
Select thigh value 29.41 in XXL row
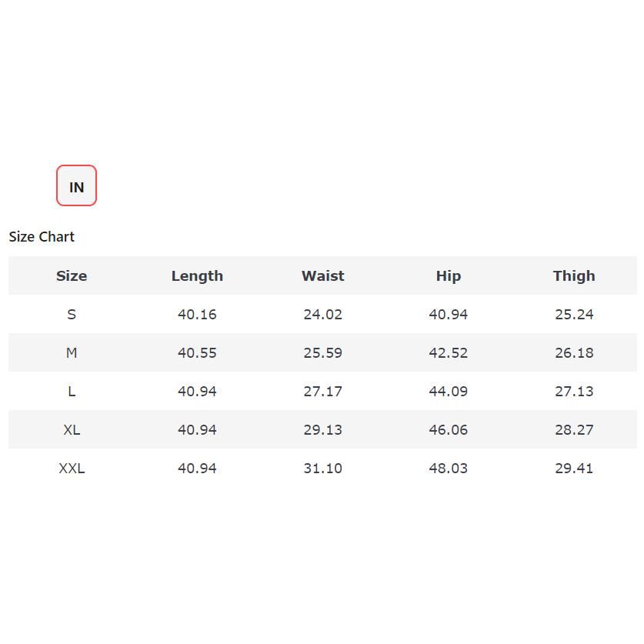[574, 469]
